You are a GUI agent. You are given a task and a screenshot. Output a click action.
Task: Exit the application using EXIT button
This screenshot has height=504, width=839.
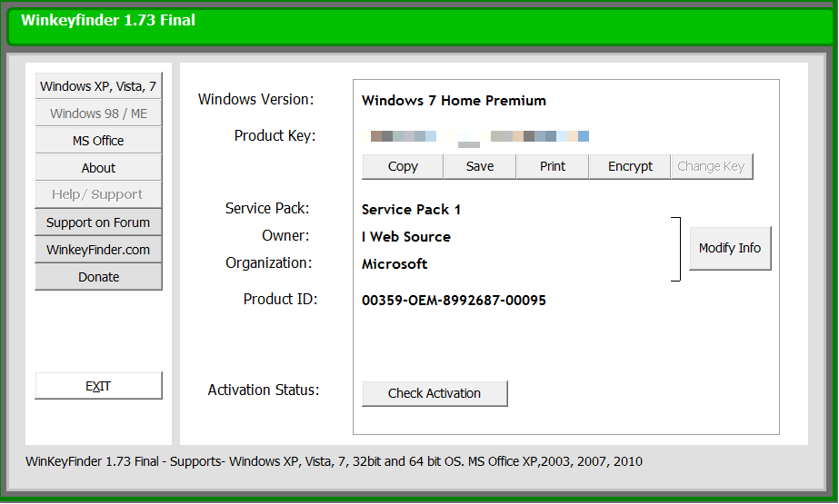click(98, 386)
